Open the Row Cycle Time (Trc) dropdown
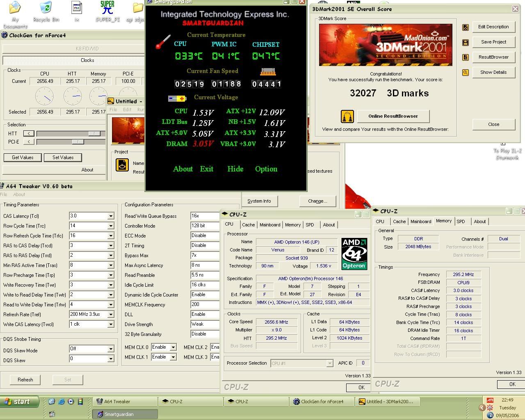The image size is (525, 420). pyautogui.click(x=111, y=226)
